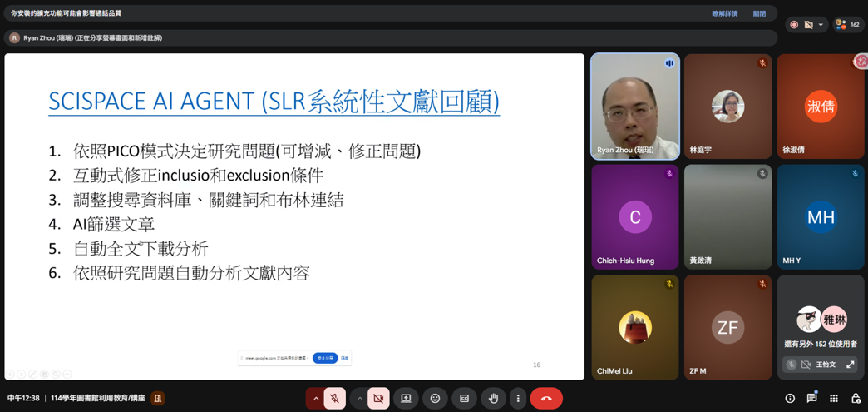Select ZF M participant tile
Viewport: 868px width, 412px height.
click(x=727, y=327)
